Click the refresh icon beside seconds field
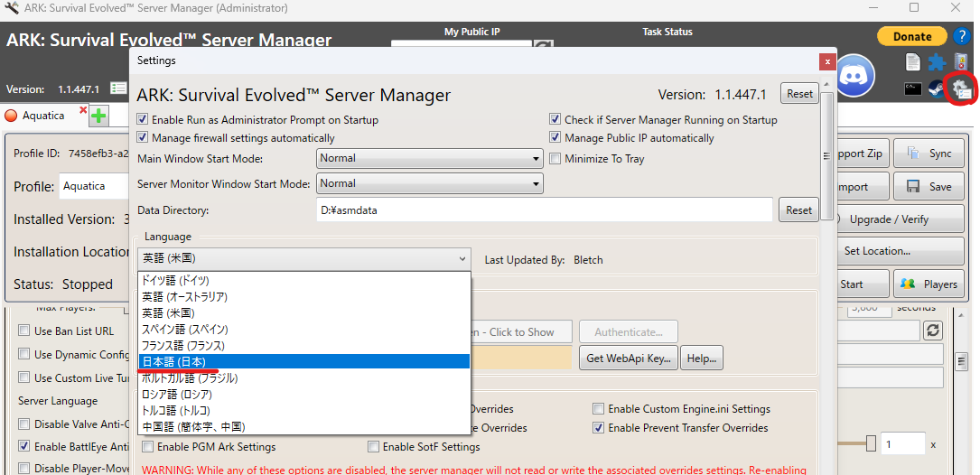This screenshot has width=980, height=475. tap(933, 331)
